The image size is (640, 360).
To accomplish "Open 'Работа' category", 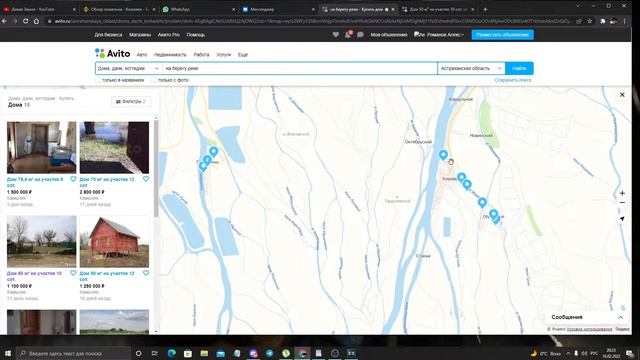I will coord(201,55).
